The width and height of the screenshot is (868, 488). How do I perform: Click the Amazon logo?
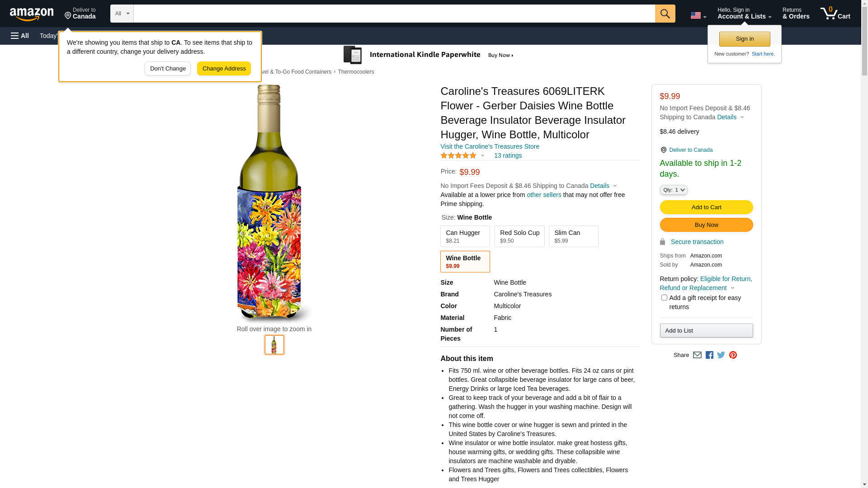point(32,14)
